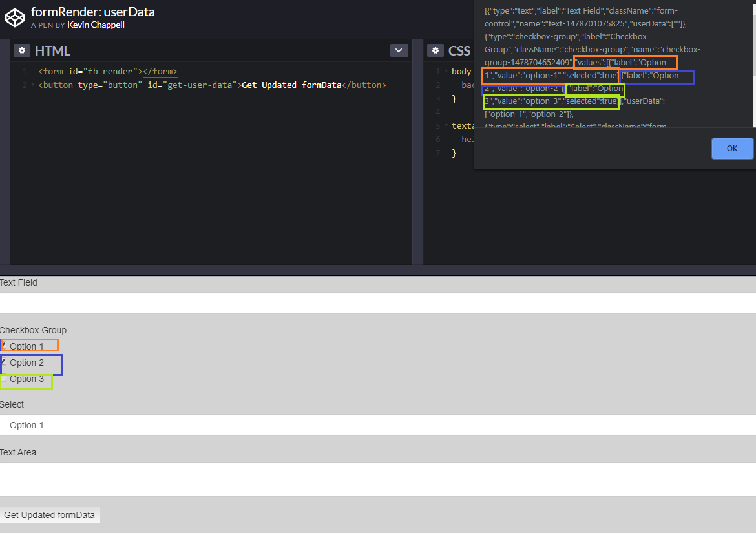756x533 pixels.
Task: Click button element line in HTML editor
Action: click(x=212, y=85)
